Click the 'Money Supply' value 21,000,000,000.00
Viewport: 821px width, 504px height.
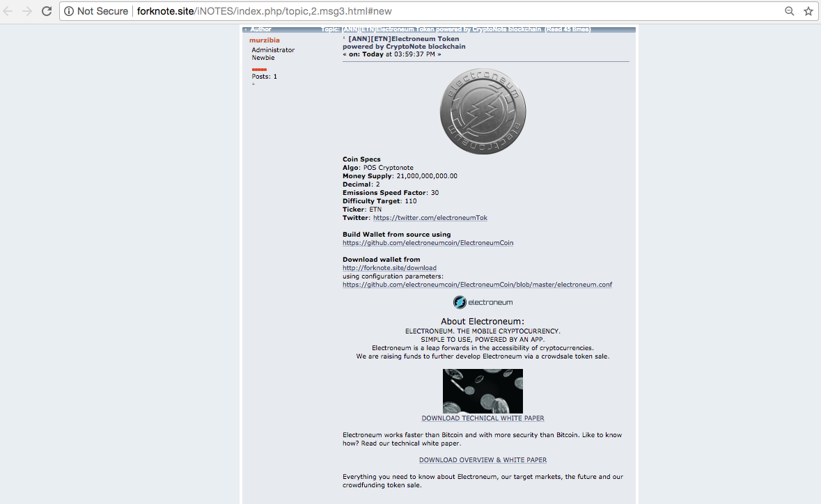coord(427,176)
